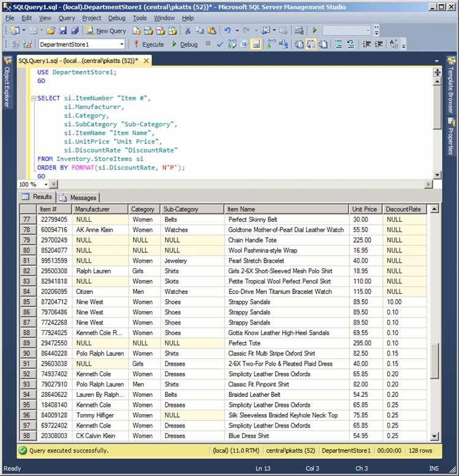
Task: Save the query with the floppy disk icon
Action: [63, 31]
